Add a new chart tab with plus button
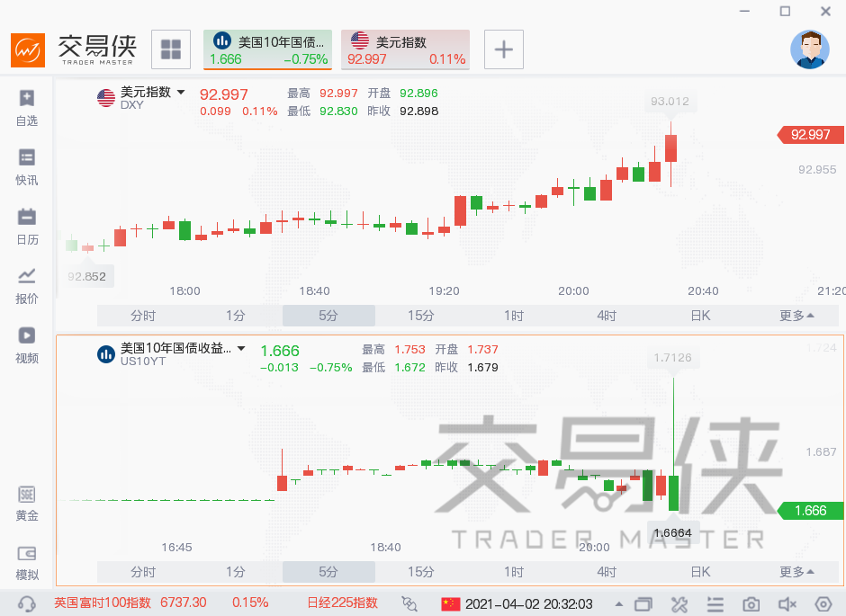 (504, 49)
